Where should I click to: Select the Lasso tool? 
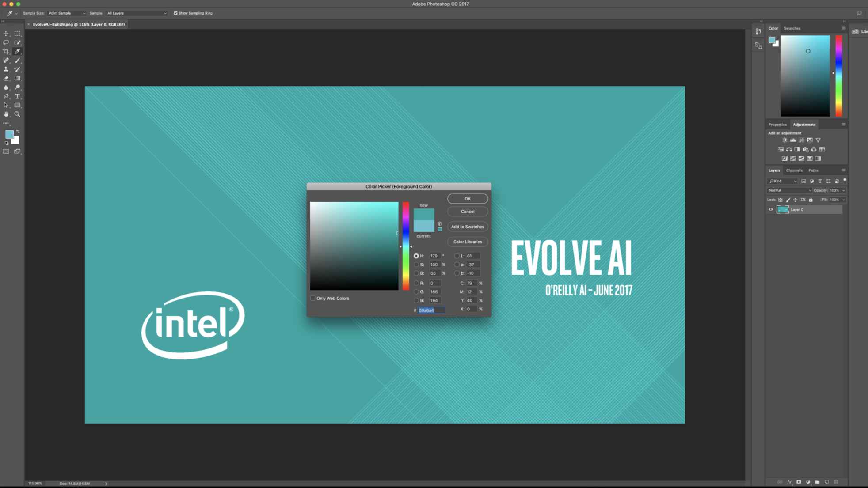coord(6,42)
